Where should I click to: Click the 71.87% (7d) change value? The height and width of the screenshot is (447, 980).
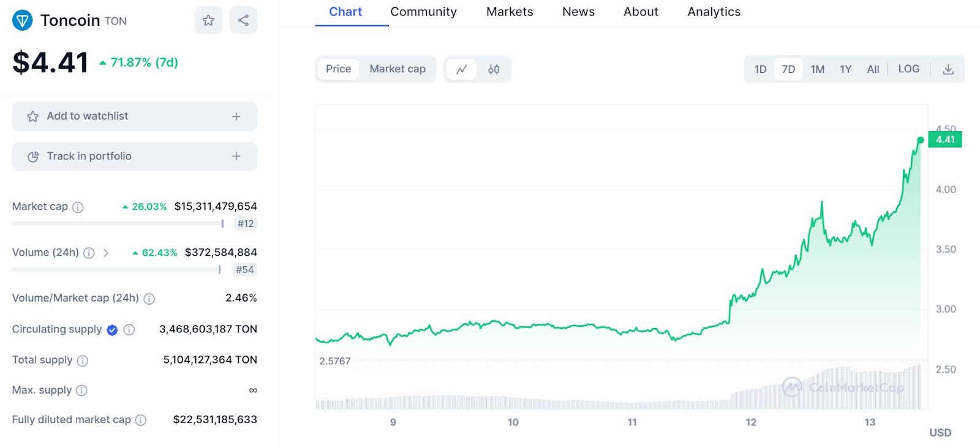[139, 63]
